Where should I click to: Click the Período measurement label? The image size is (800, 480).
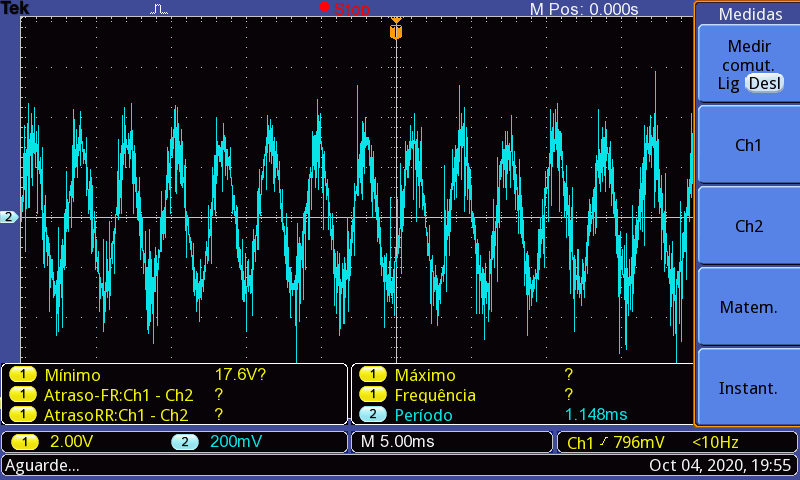(x=423, y=415)
